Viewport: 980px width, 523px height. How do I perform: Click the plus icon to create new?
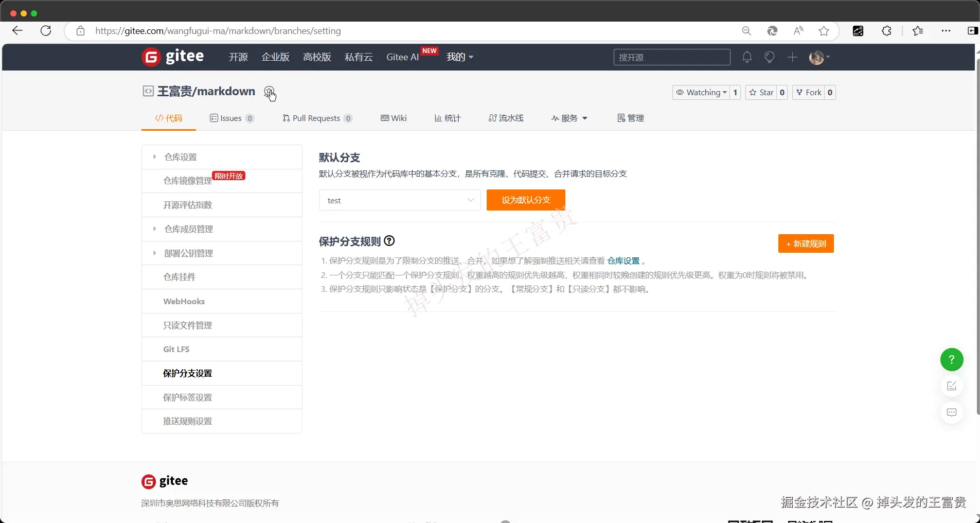click(x=792, y=57)
